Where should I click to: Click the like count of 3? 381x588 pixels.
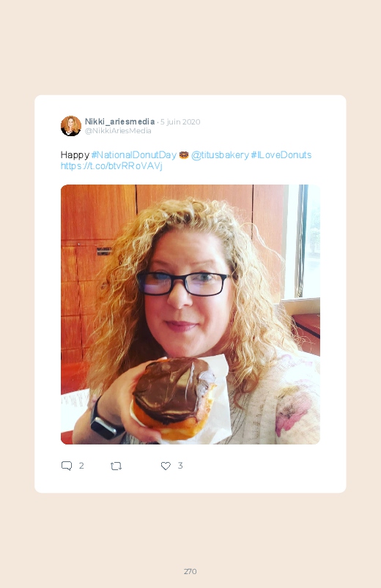pyautogui.click(x=180, y=466)
